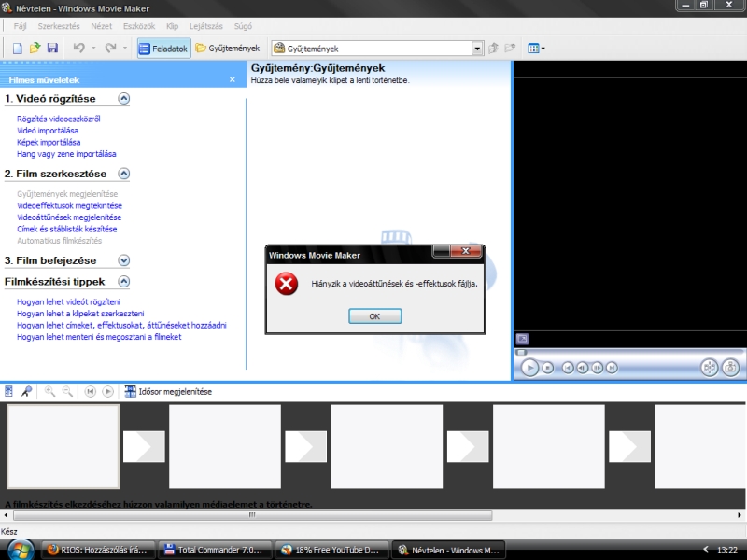Click Videó importálása link

pyautogui.click(x=48, y=131)
